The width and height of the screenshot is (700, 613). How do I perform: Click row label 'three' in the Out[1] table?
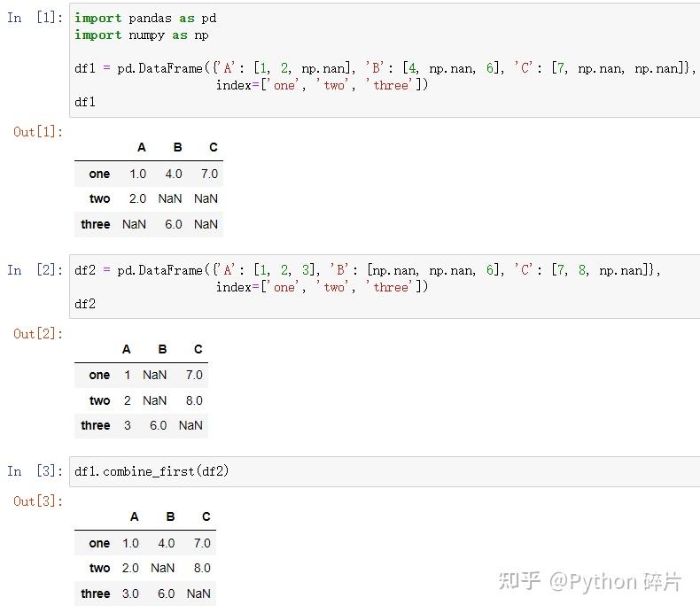[x=95, y=224]
